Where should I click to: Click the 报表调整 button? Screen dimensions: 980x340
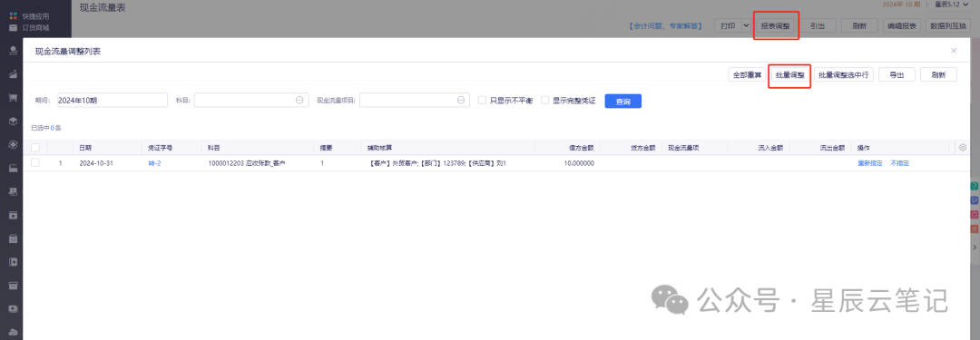[x=775, y=25]
